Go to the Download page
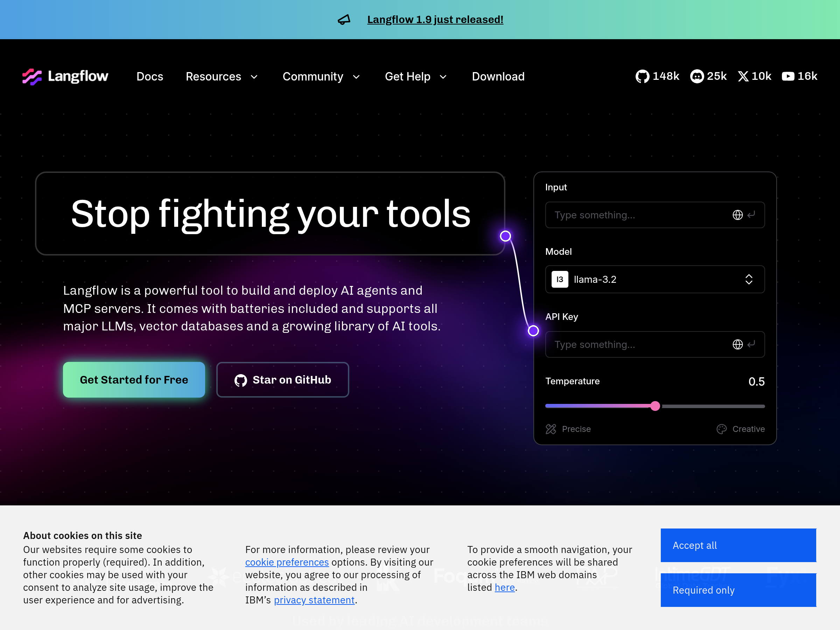The width and height of the screenshot is (840, 630). (x=498, y=76)
